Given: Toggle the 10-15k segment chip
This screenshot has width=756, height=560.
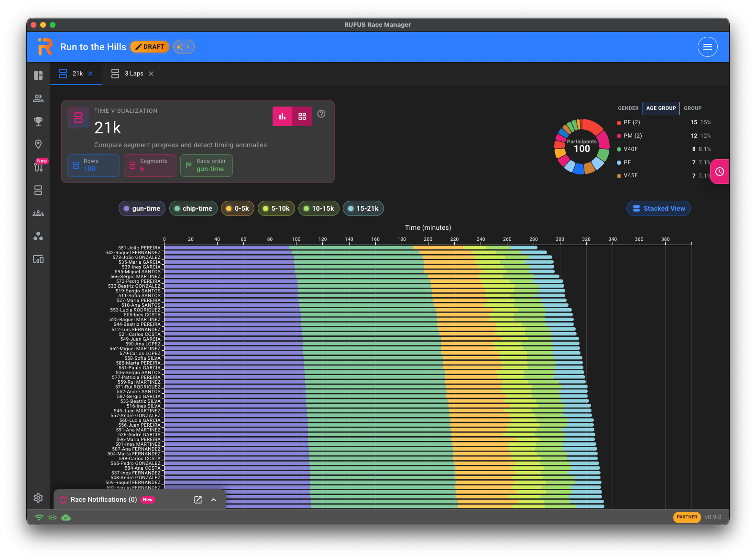Looking at the screenshot, I should 319,208.
